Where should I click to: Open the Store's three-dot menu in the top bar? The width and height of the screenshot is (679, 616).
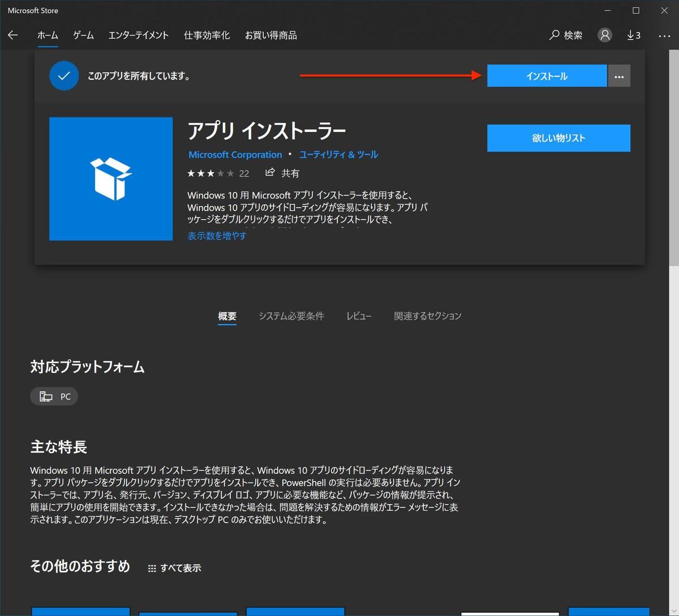tap(664, 36)
